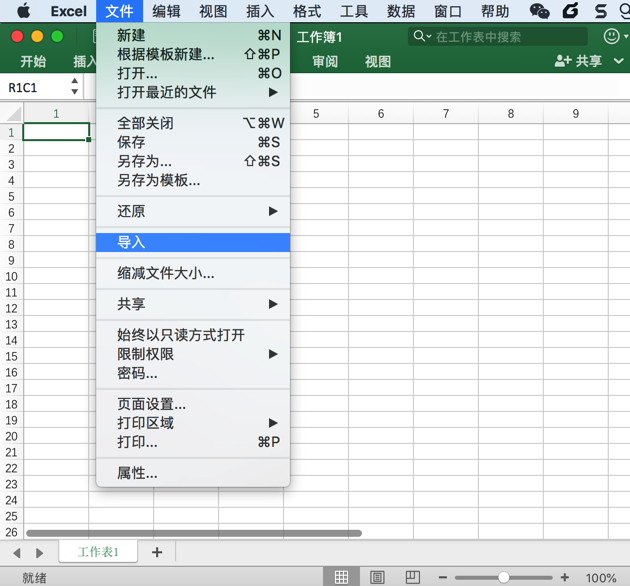Select cell R1C1 in the sheet
The width and height of the screenshot is (630, 586).
(56, 132)
